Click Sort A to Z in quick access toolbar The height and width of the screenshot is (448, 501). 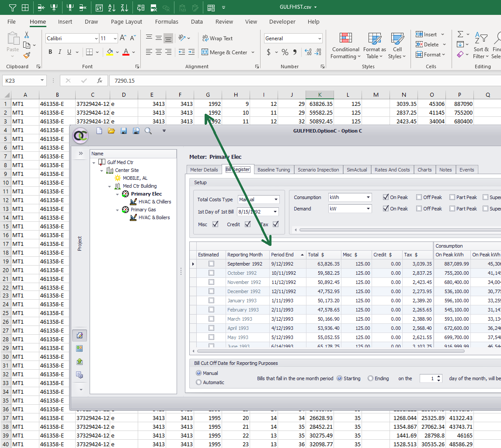[112, 8]
